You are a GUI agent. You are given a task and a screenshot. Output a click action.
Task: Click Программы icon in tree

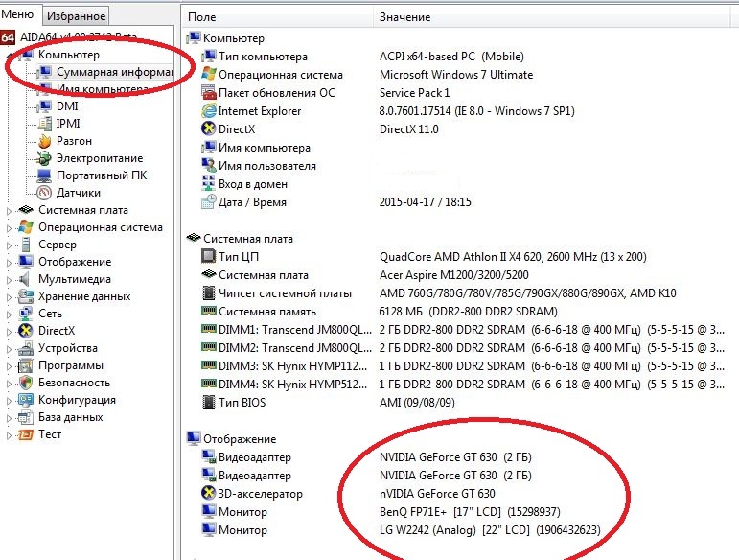pos(26,365)
